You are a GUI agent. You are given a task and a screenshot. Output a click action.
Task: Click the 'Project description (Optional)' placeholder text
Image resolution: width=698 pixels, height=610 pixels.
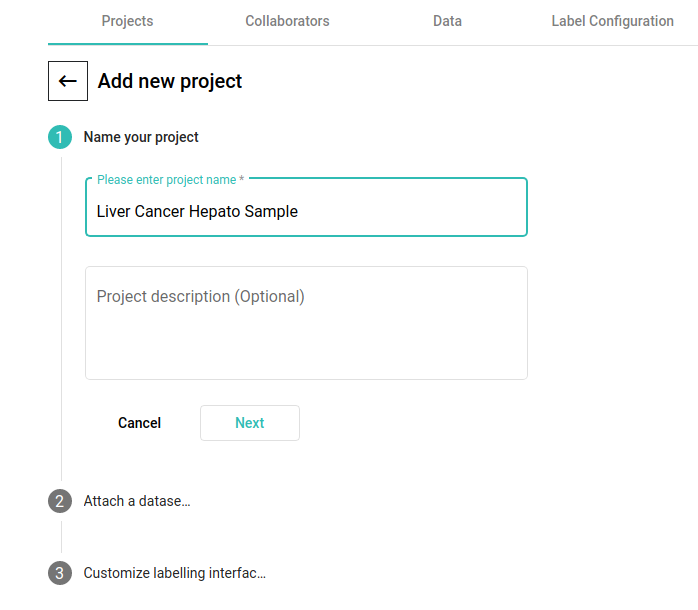pyautogui.click(x=200, y=296)
